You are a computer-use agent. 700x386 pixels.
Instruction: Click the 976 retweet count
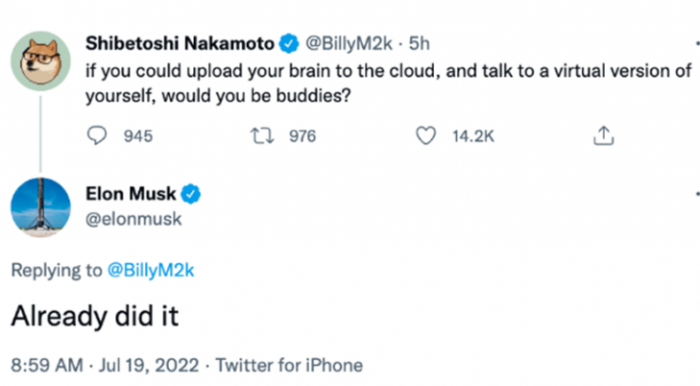tap(302, 136)
